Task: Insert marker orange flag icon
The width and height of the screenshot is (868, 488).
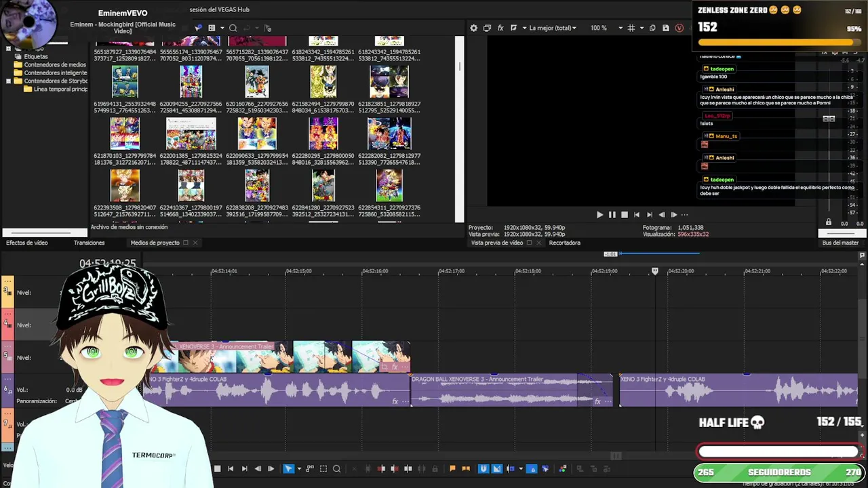Action: 452,468
